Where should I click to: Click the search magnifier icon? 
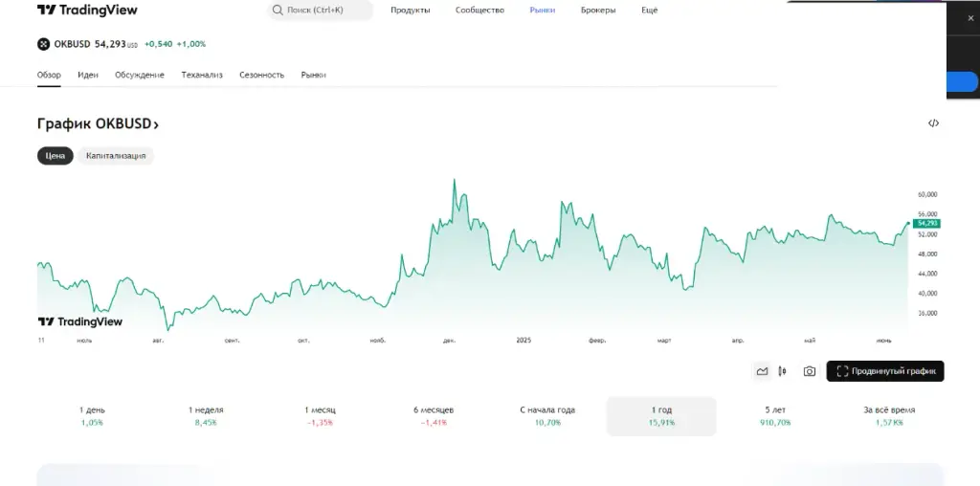coord(278,10)
